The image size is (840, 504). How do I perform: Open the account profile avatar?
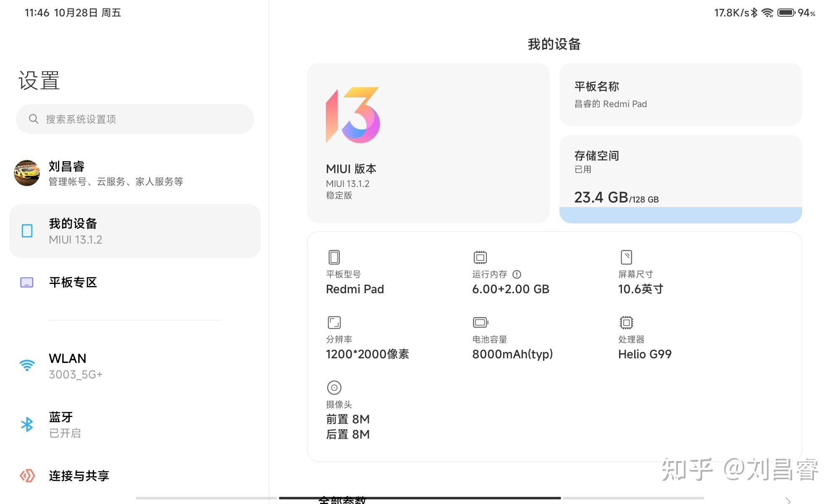[x=27, y=173]
